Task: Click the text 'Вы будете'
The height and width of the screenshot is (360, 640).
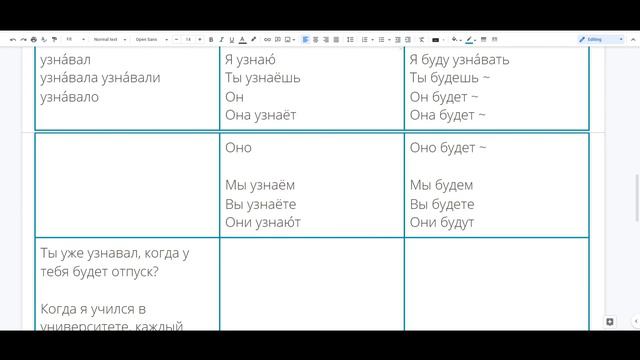Action: point(442,204)
